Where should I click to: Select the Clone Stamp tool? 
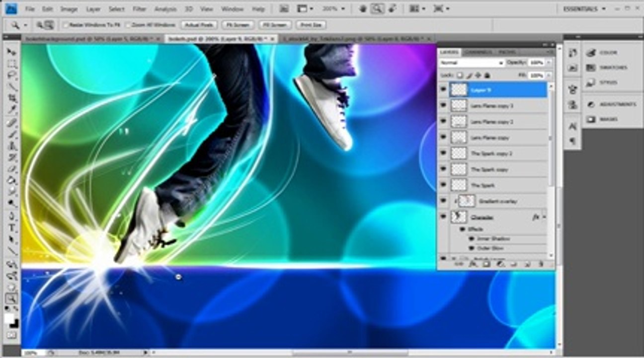[x=11, y=146]
